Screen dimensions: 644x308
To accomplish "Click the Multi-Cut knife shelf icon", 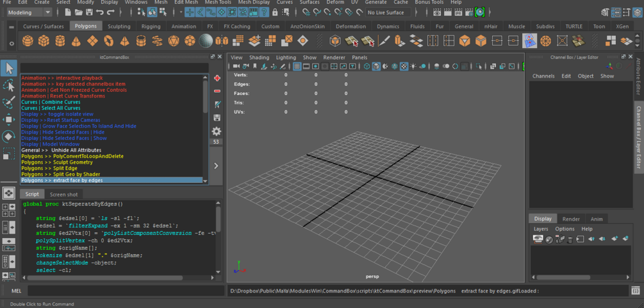I will point(384,41).
